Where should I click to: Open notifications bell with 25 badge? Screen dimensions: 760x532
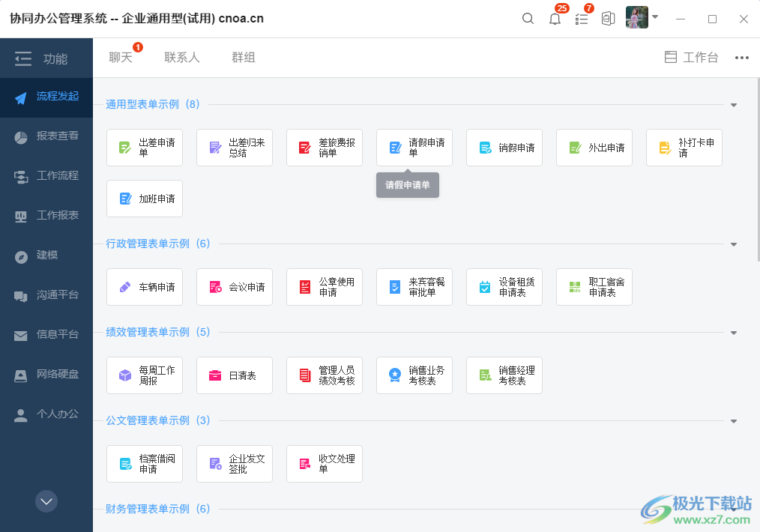[x=555, y=19]
